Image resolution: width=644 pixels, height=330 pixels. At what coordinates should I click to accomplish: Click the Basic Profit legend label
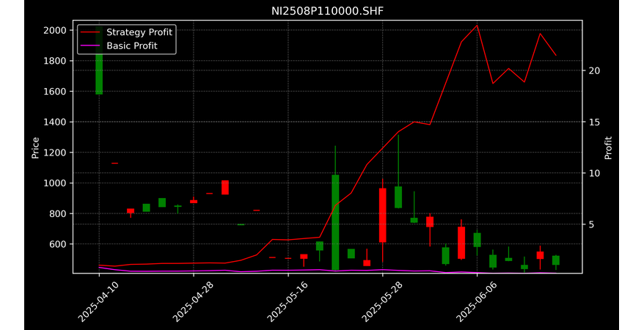coord(132,45)
